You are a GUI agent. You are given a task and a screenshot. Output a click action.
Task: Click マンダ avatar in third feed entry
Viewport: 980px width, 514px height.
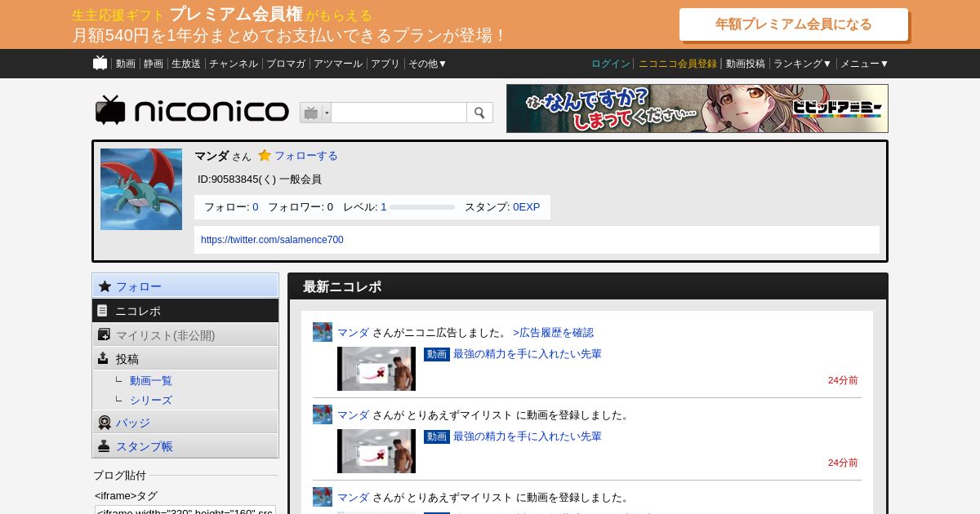pos(323,497)
